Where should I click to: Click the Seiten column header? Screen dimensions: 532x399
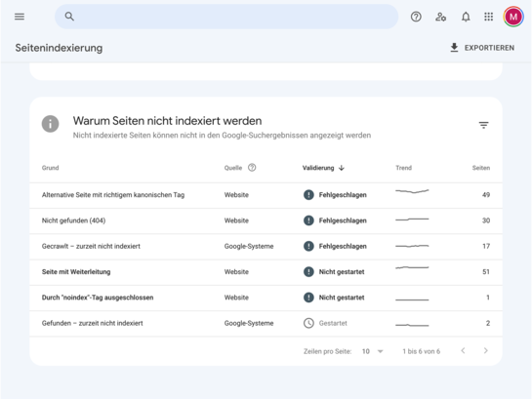click(x=481, y=168)
